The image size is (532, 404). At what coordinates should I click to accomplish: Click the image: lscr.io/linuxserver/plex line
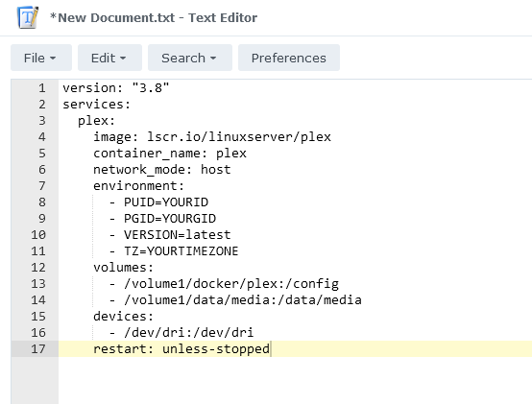click(212, 137)
